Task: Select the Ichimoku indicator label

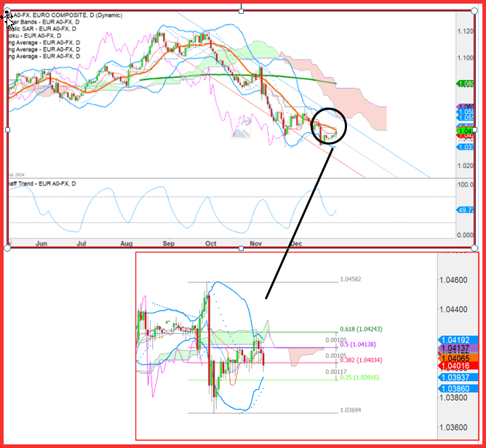Action: (35, 36)
